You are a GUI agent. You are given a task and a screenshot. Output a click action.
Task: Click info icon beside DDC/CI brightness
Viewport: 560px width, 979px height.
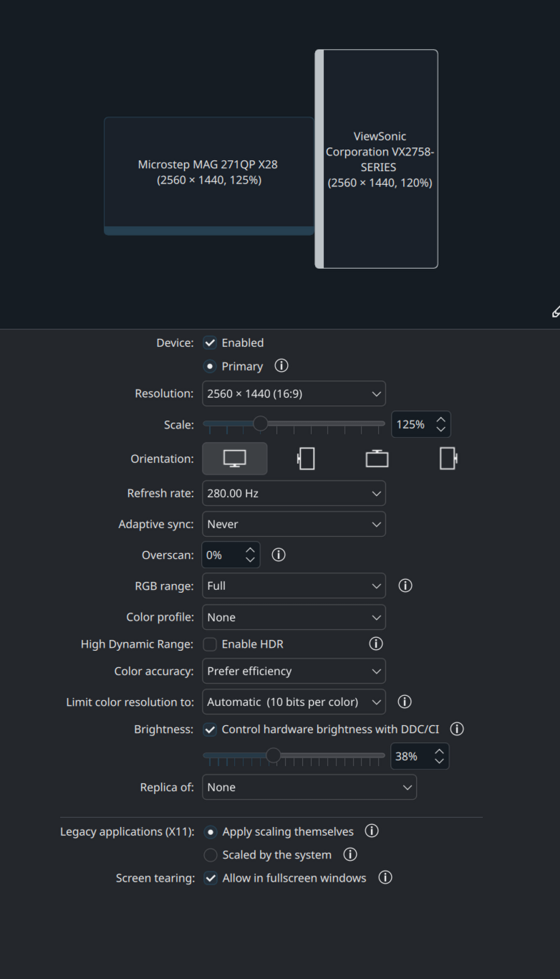click(x=457, y=729)
